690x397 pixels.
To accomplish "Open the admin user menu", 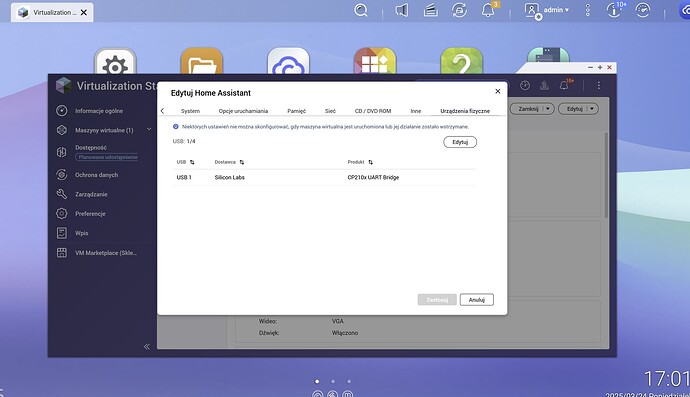I will point(547,10).
